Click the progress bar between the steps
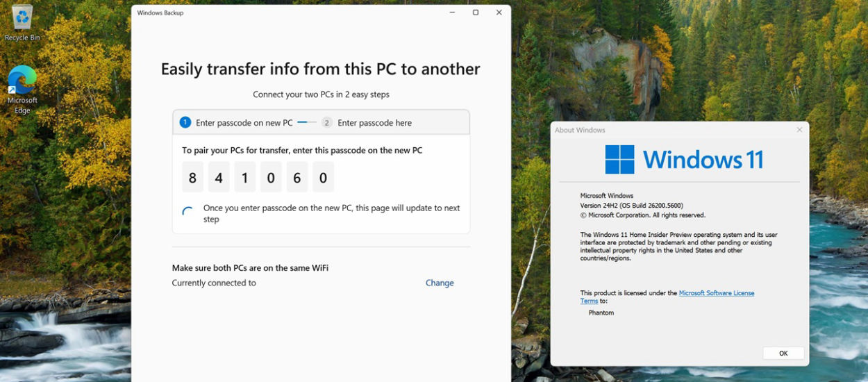The image size is (868, 382). point(306,122)
